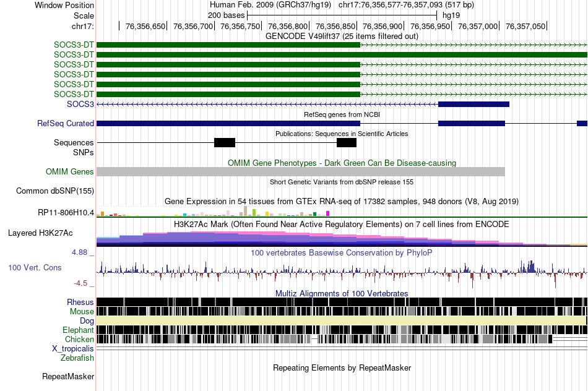Click the Mouse alignment label
Image resolution: width=588 pixels, height=391 pixels.
[82, 312]
